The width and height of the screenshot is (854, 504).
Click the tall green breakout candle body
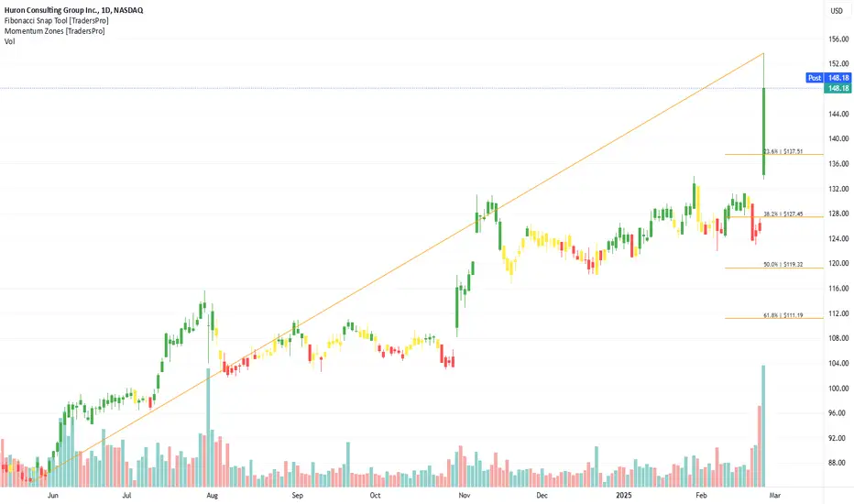pos(763,131)
